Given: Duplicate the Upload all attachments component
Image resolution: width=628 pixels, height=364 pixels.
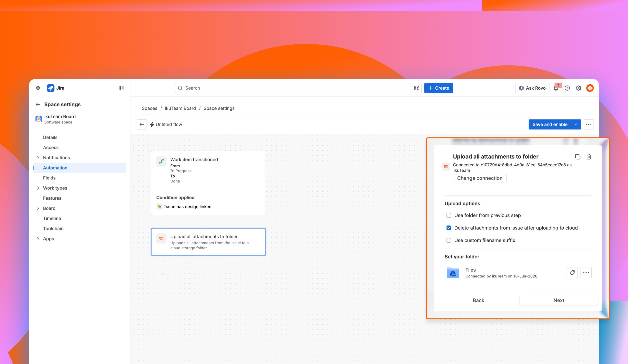Looking at the screenshot, I should [x=578, y=157].
